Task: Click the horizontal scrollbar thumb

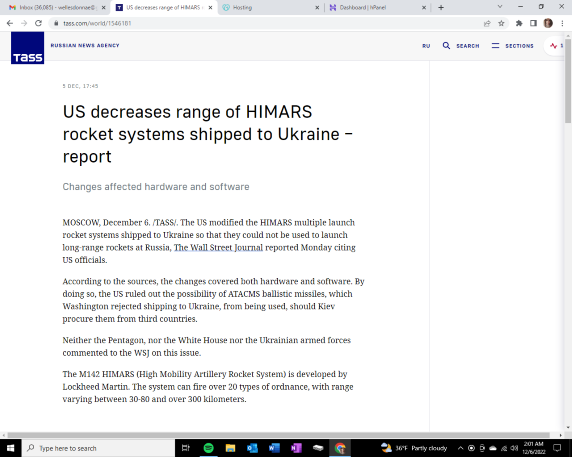Action: pos(278,435)
